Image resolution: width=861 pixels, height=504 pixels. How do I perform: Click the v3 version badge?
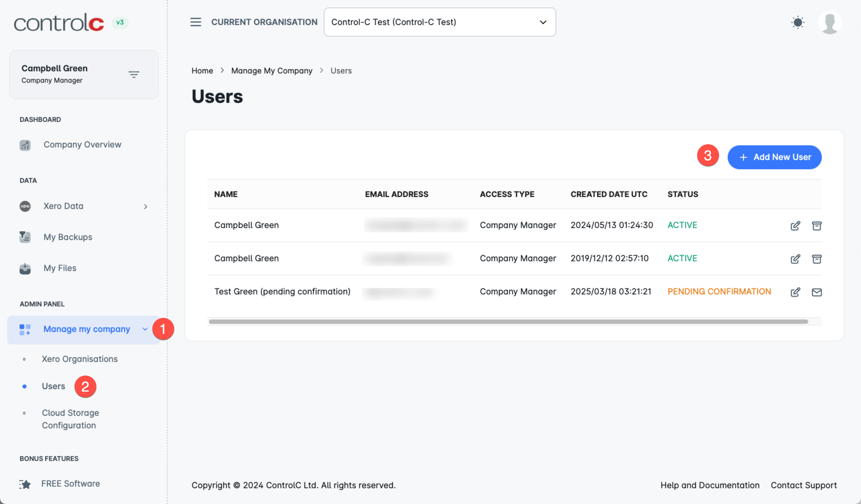(120, 23)
